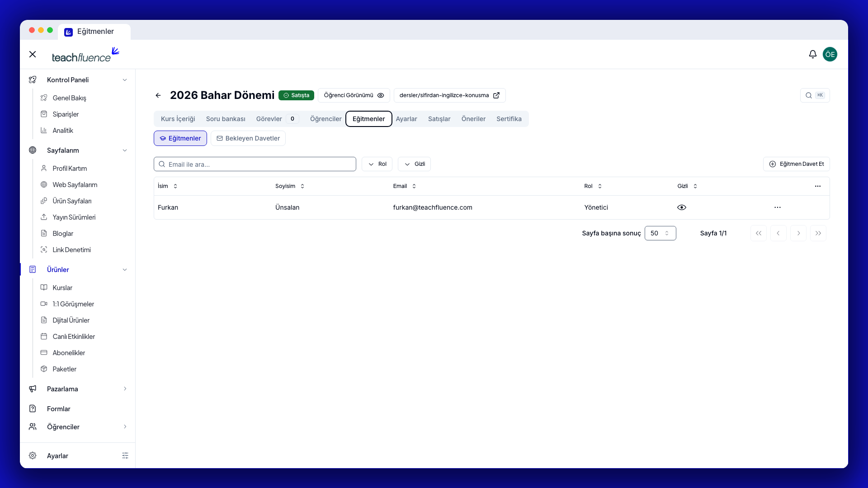The height and width of the screenshot is (488, 868).
Task: Open the Sertifika tab
Action: [509, 119]
